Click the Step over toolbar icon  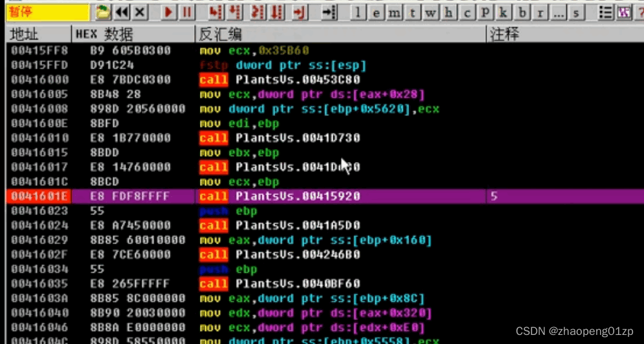(235, 13)
